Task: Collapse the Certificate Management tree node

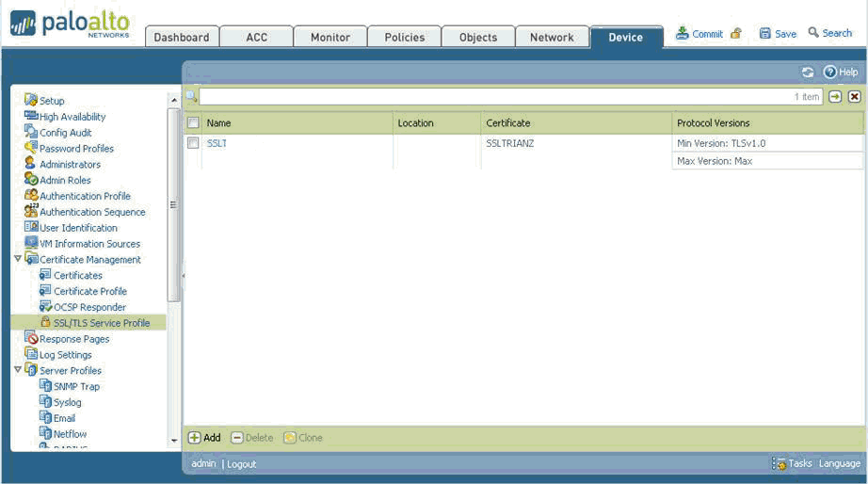Action: coord(18,259)
